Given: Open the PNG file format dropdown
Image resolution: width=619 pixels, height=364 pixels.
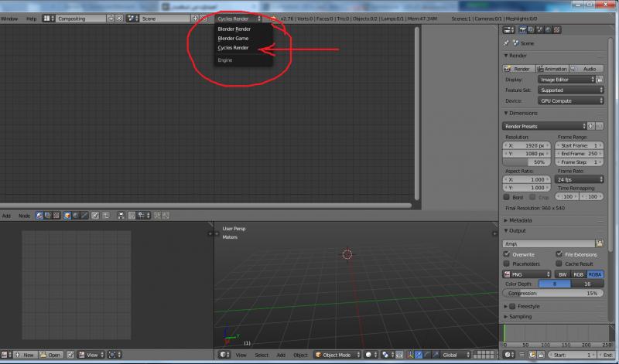Looking at the screenshot, I should click(x=527, y=274).
